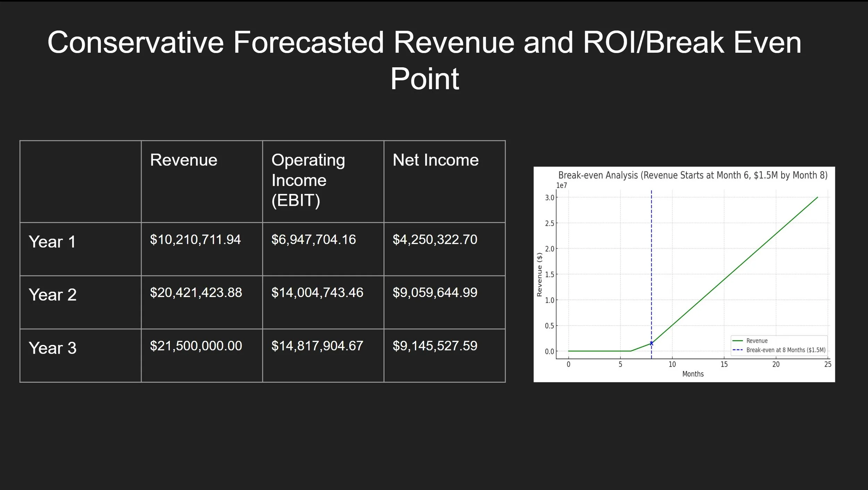Image resolution: width=868 pixels, height=490 pixels.
Task: Select Year 2 revenue $20,421,423.88 cell
Action: tap(196, 293)
